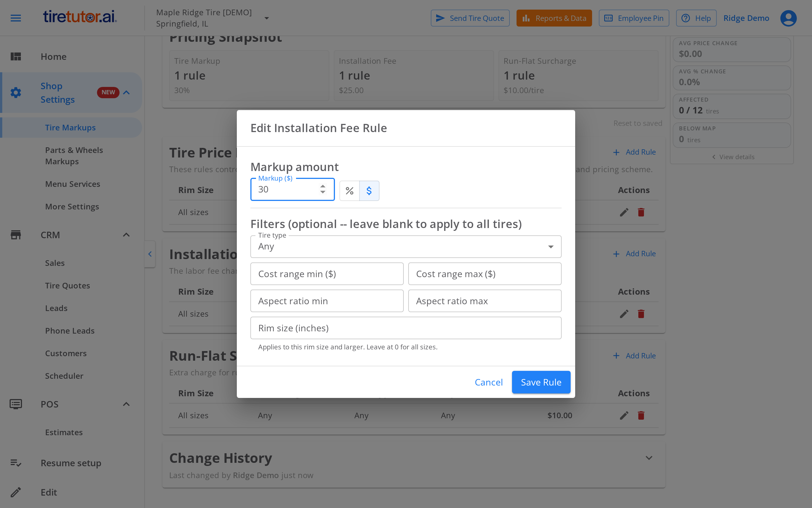Open the Tire type dropdown
This screenshot has height=508, width=812.
406,247
